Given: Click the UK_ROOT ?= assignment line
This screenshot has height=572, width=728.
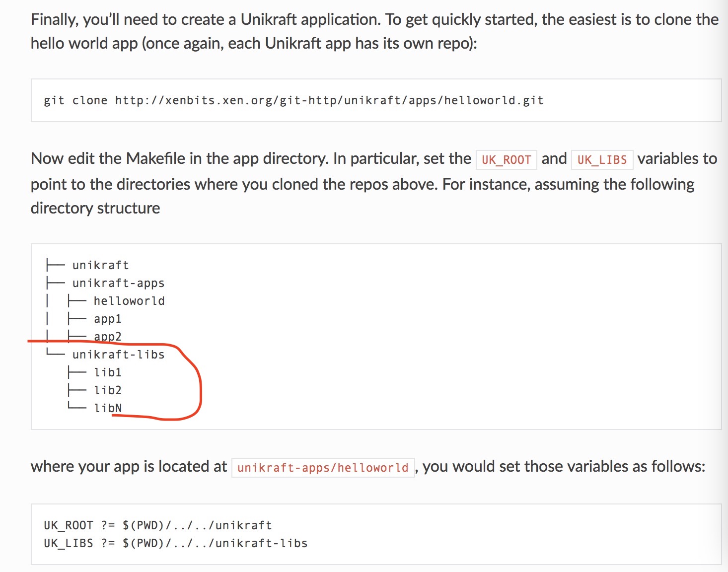Looking at the screenshot, I should click(x=157, y=525).
